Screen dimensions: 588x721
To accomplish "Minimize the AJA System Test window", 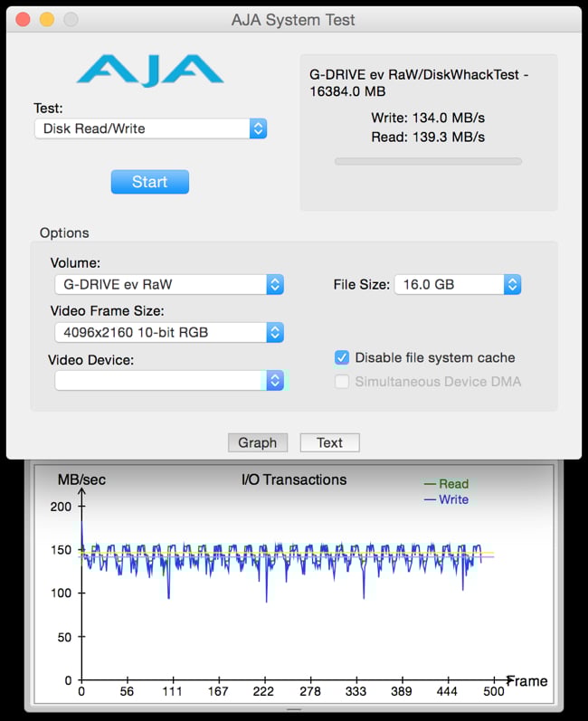I will tap(46, 19).
